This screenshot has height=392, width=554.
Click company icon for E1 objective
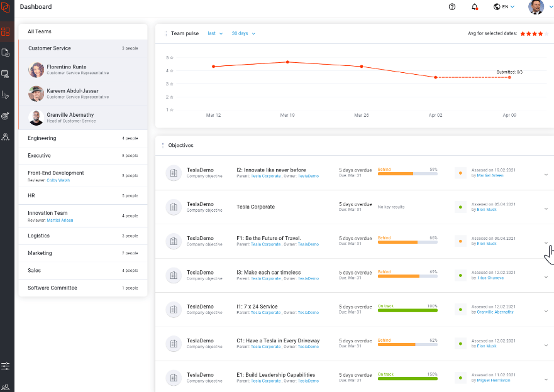coord(174,378)
